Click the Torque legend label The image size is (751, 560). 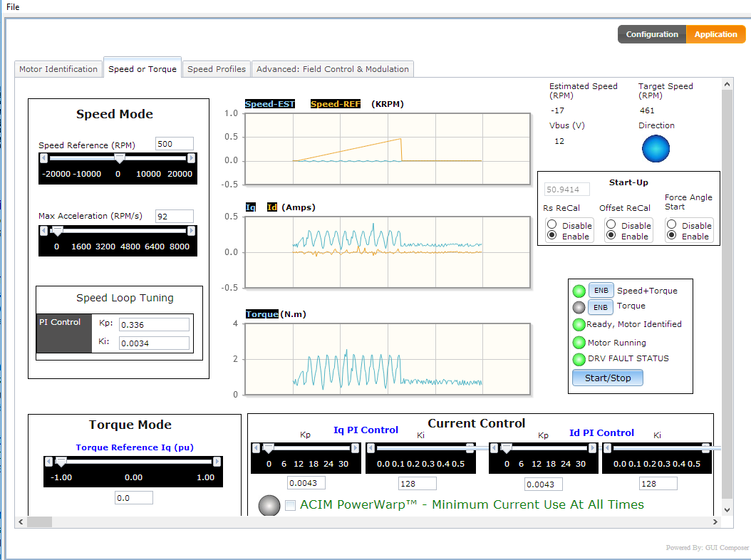pyautogui.click(x=262, y=313)
